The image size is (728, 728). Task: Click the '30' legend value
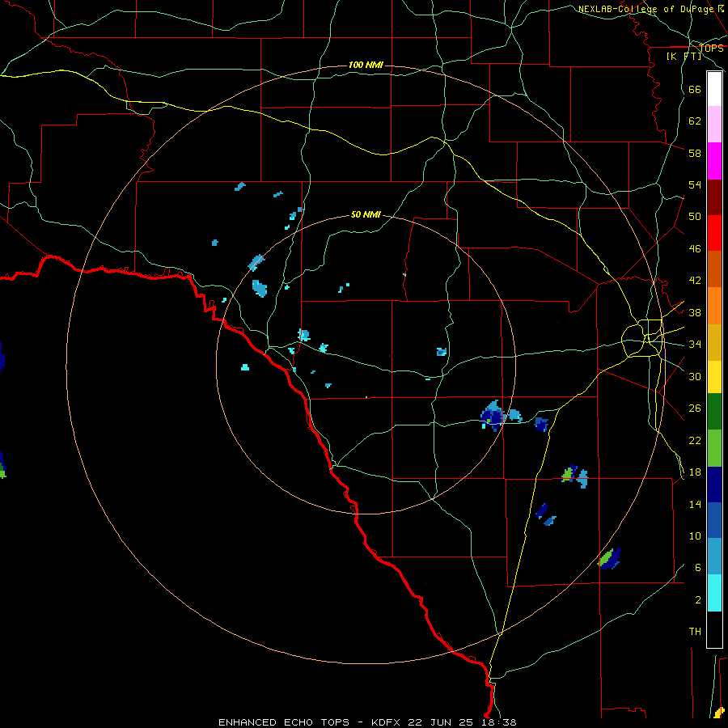695,376
